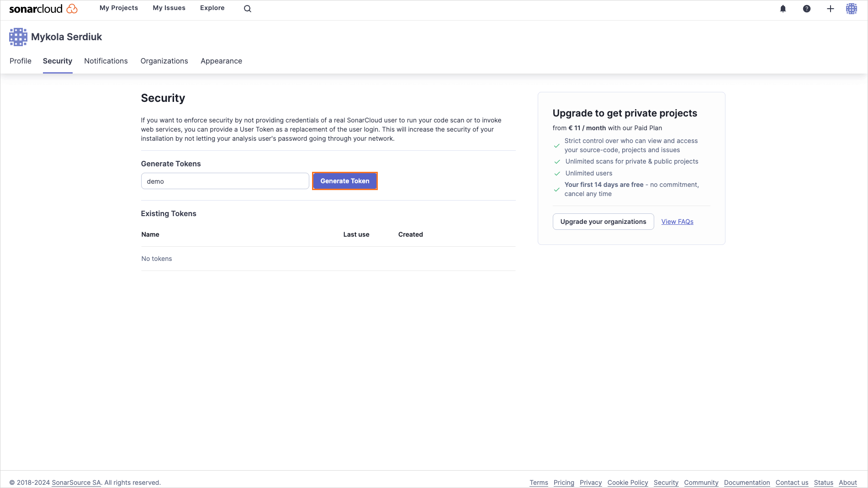This screenshot has height=488, width=868.
Task: Open the Appearance tab
Action: 221,61
